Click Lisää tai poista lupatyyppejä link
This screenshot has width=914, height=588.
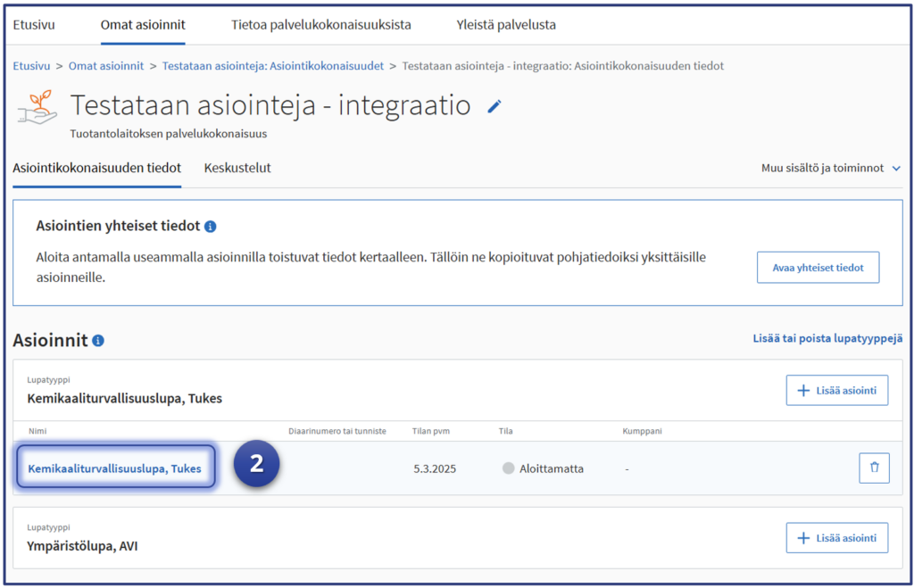click(827, 338)
